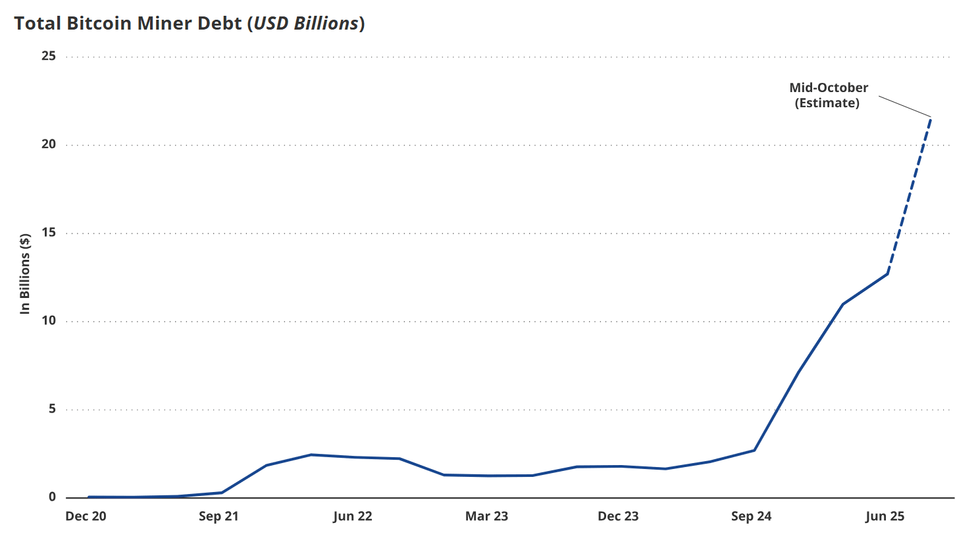Click the middle of the dashed estimate segment
This screenshot has height=544, width=980.
[910, 195]
